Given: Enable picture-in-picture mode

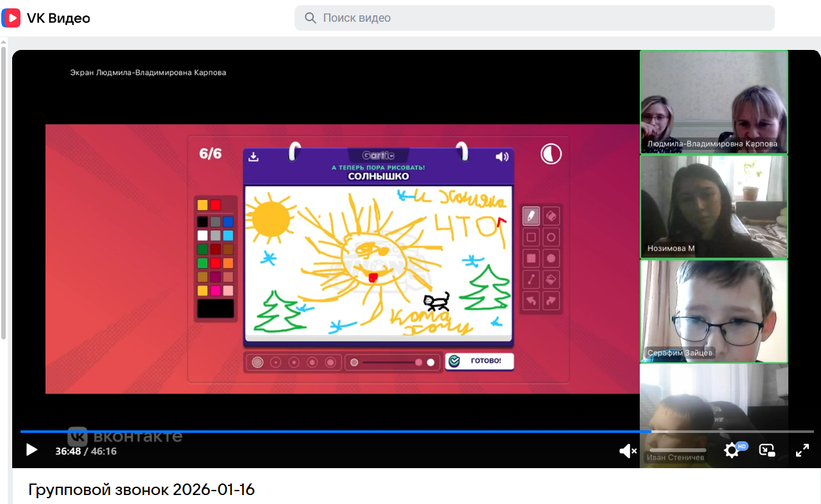Looking at the screenshot, I should [767, 451].
